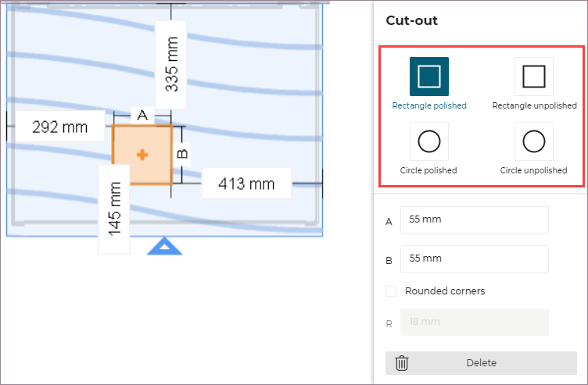Select the Rectangle polished cut-out icon
588x385 pixels.
(428, 77)
